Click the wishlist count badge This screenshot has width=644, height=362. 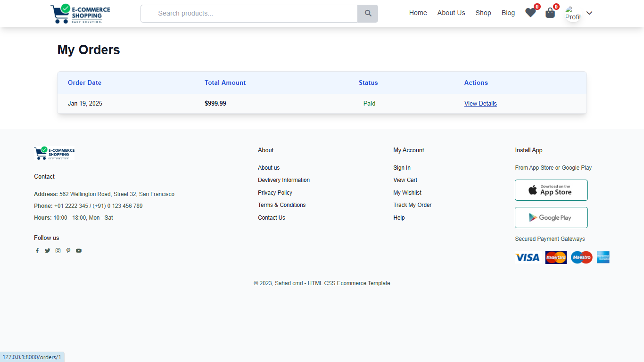pos(537,7)
